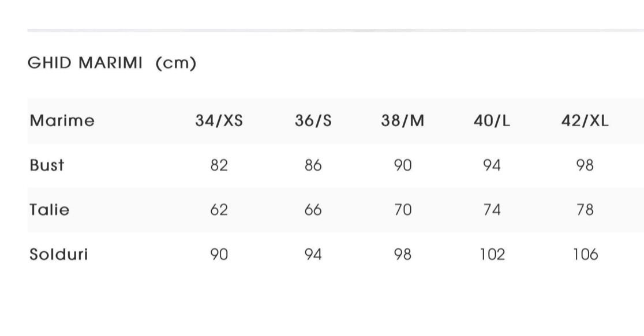Select the 36/S size column header

click(x=313, y=121)
